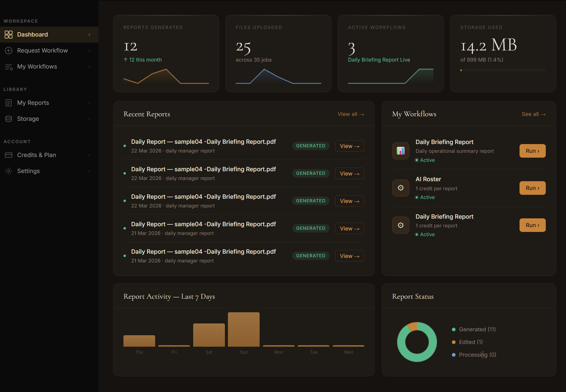Image resolution: width=566 pixels, height=392 pixels.
Task: Click the AI Roster workflow gear icon
Action: 400,188
